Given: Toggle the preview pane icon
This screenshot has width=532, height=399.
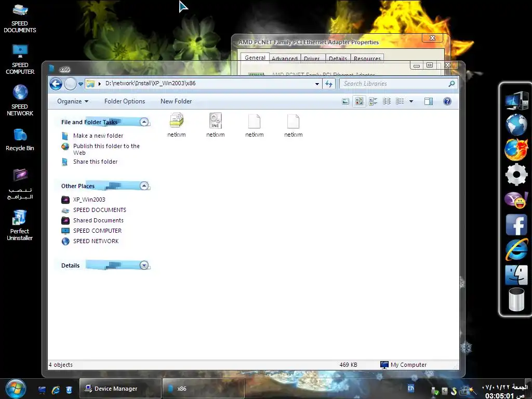Looking at the screenshot, I should click(429, 101).
